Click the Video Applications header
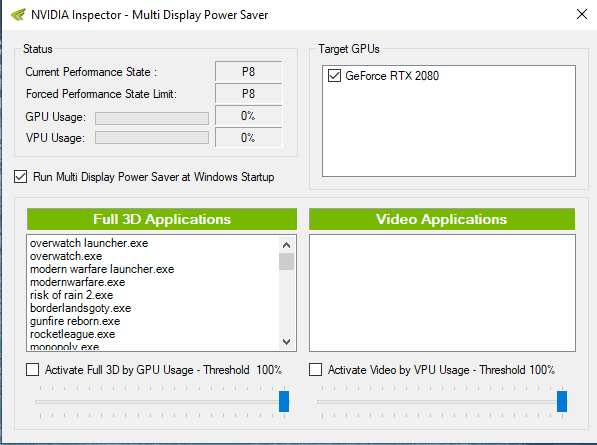 tap(442, 219)
